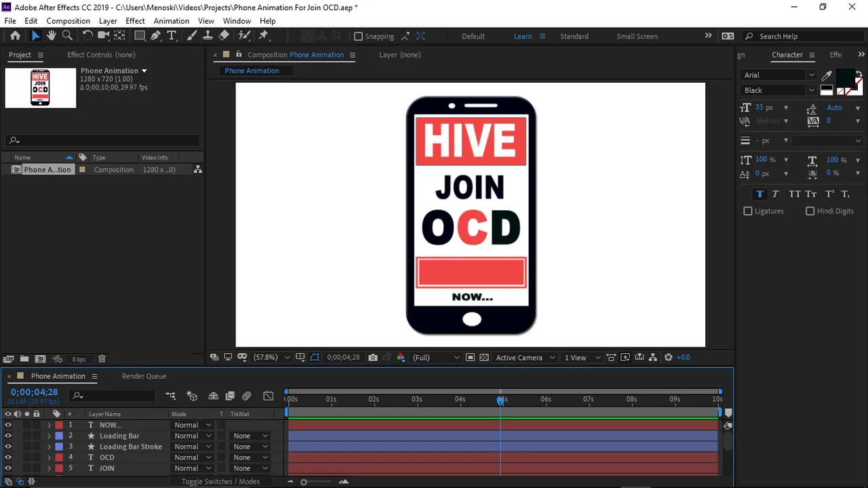Toggle Faux Bold in Character panel
Screen dimensions: 868x488
[759, 195]
